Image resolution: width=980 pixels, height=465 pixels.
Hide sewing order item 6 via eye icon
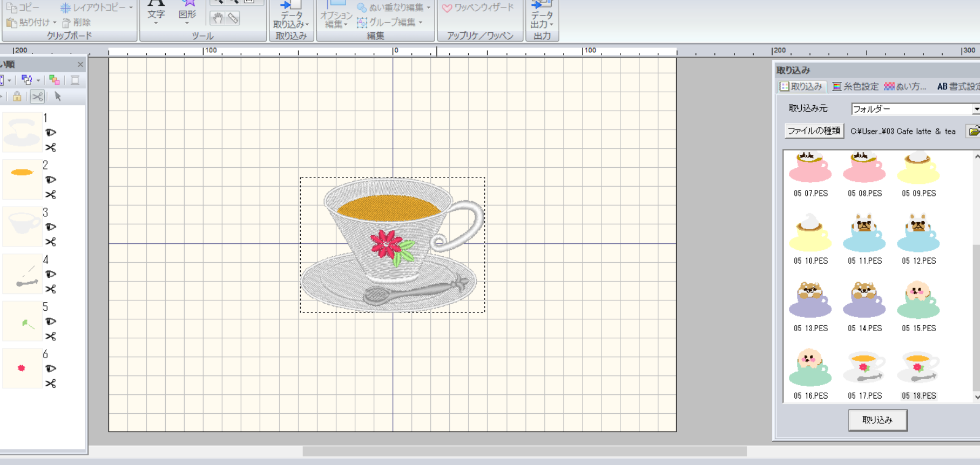tap(51, 368)
